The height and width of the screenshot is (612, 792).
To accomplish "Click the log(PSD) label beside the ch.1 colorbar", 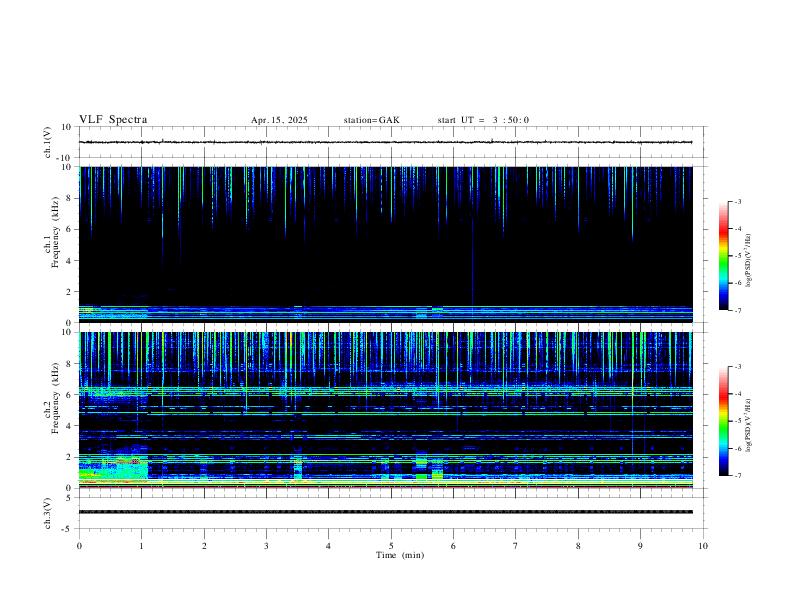I will [749, 260].
